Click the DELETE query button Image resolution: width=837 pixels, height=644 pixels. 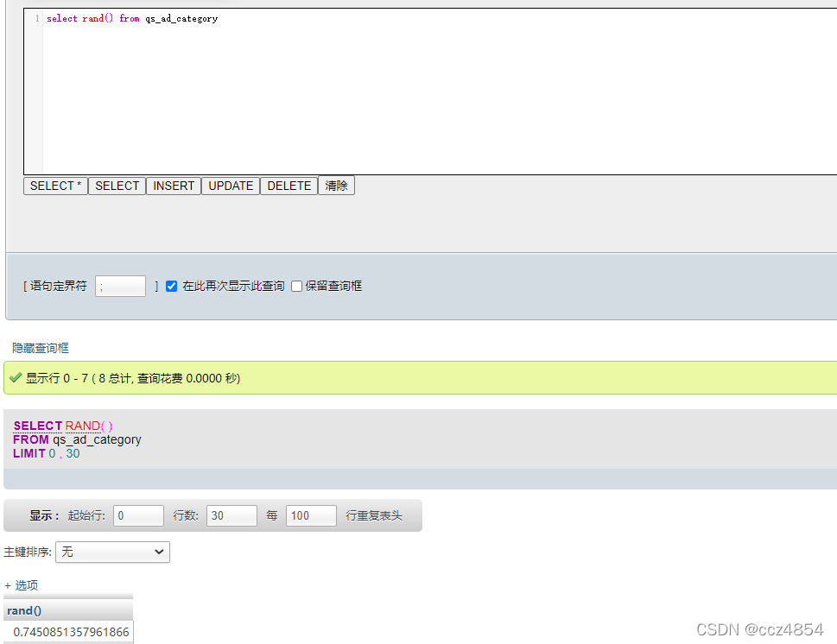pos(289,186)
